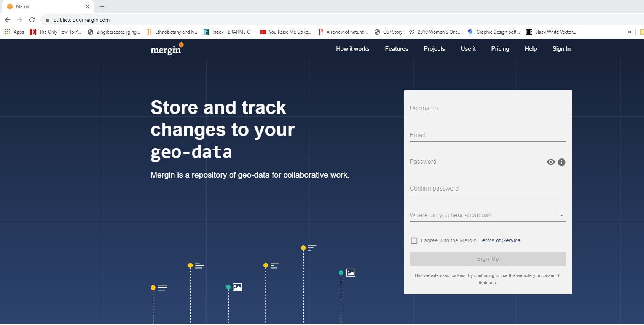
Task: Go to How it works page
Action: click(x=352, y=49)
